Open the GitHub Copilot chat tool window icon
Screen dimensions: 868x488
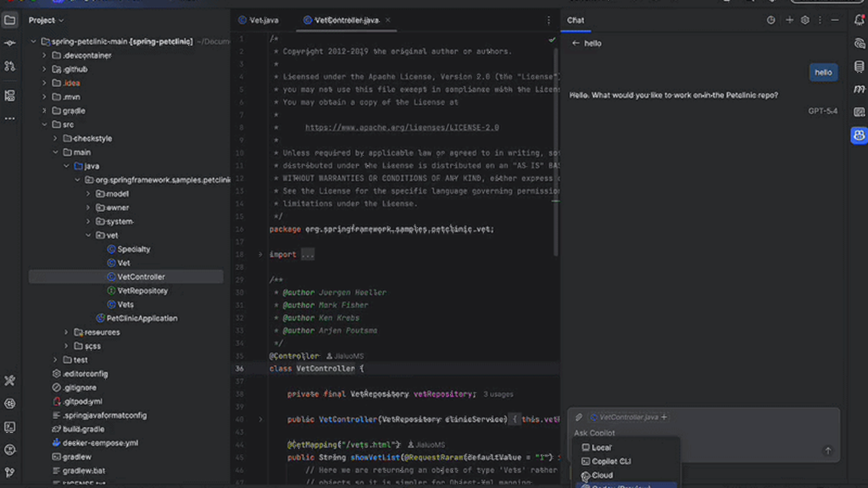[x=860, y=135]
